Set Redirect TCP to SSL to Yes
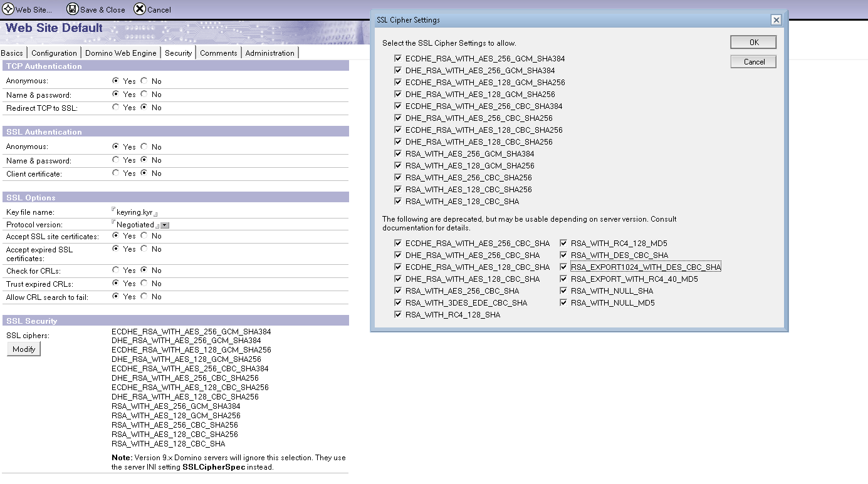Screen dimensions: 868x484 coord(116,108)
